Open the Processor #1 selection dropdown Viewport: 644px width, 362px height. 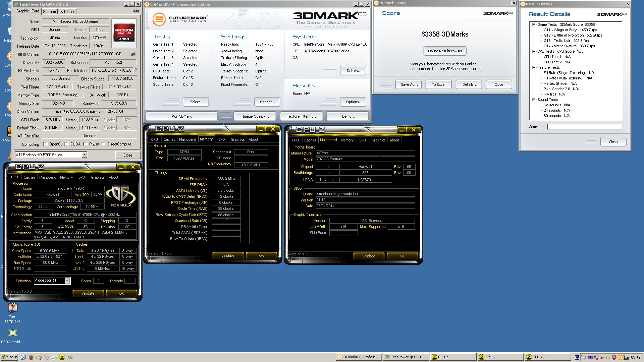[67, 281]
